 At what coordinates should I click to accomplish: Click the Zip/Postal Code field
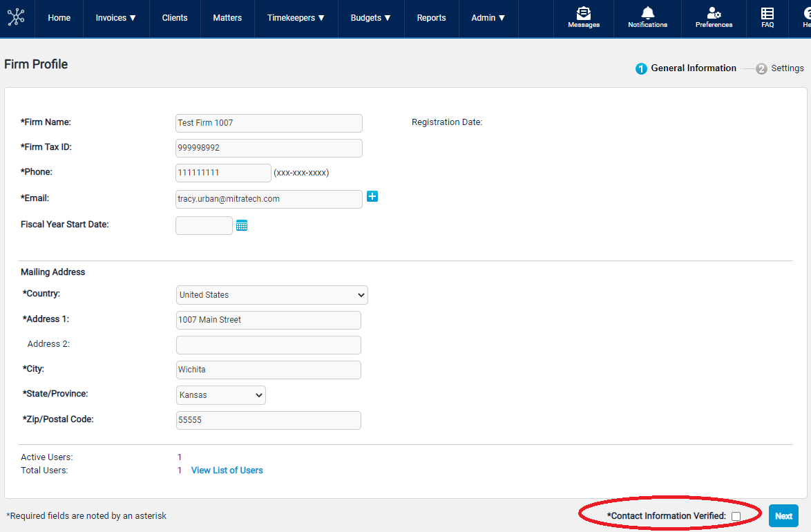coord(268,420)
